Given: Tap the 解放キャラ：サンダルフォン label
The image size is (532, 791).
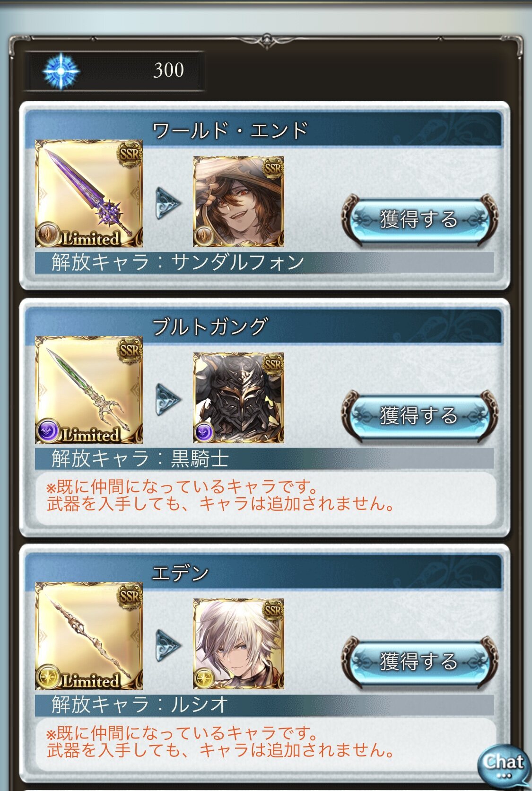Looking at the screenshot, I should (178, 262).
